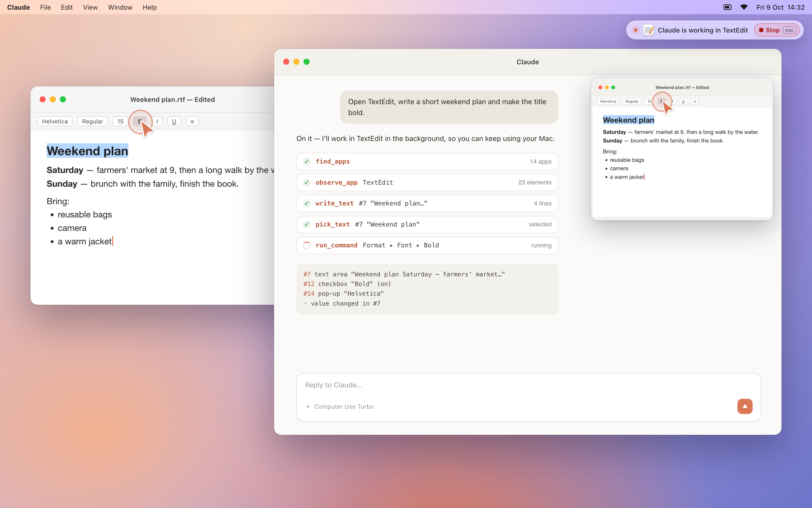812x508 pixels.
Task: Open the View menu
Action: click(90, 7)
